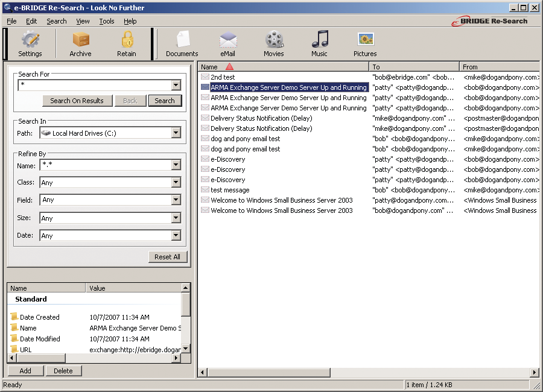Sort results by Name column header

[209, 67]
